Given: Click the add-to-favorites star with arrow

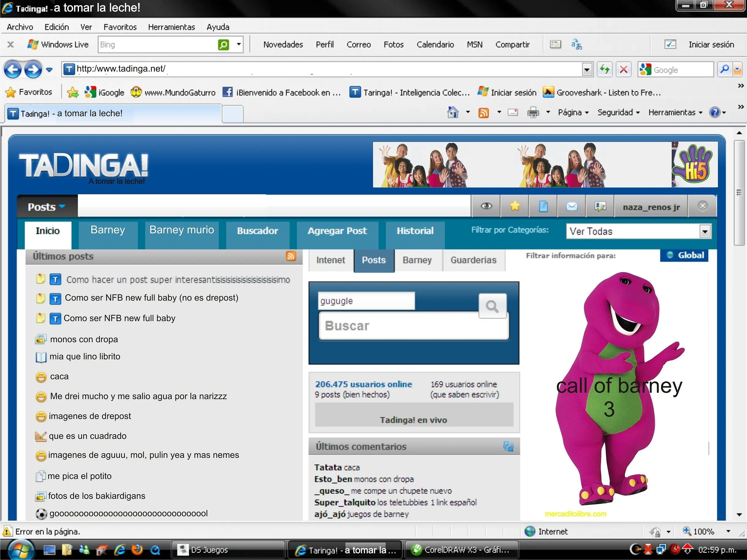Looking at the screenshot, I should click(x=73, y=92).
